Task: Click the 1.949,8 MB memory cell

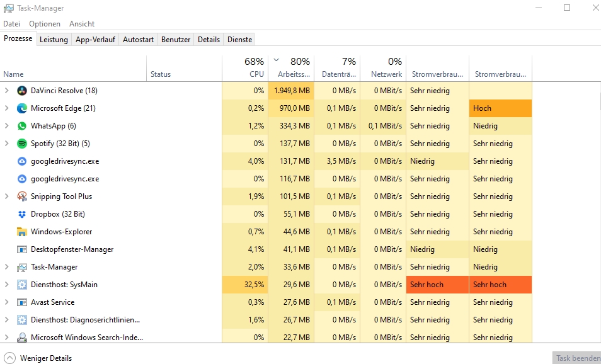Action: pos(291,91)
